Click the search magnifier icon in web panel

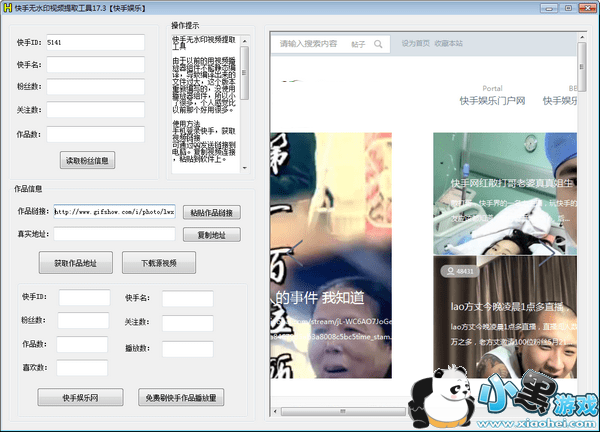(x=378, y=44)
